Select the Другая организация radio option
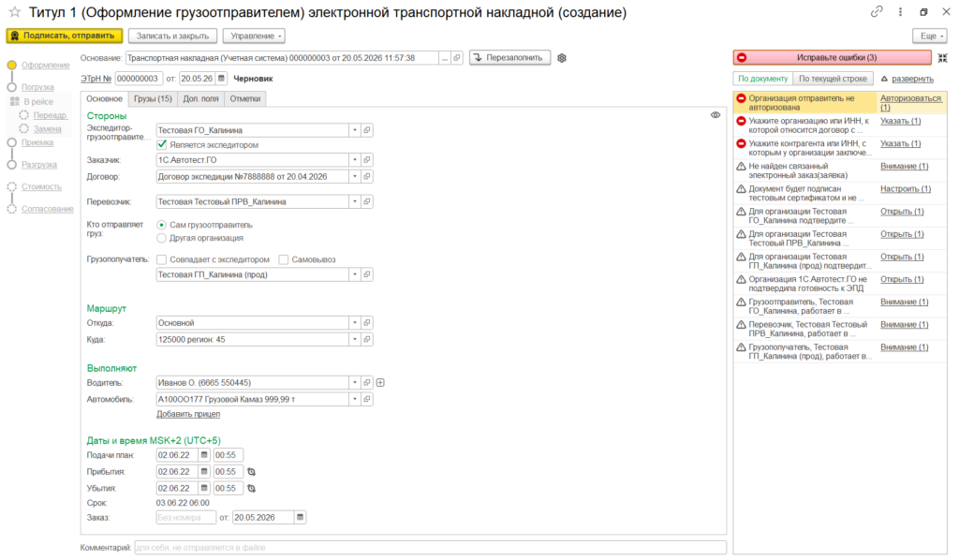Viewport: 959px width, 560px height. (x=161, y=238)
